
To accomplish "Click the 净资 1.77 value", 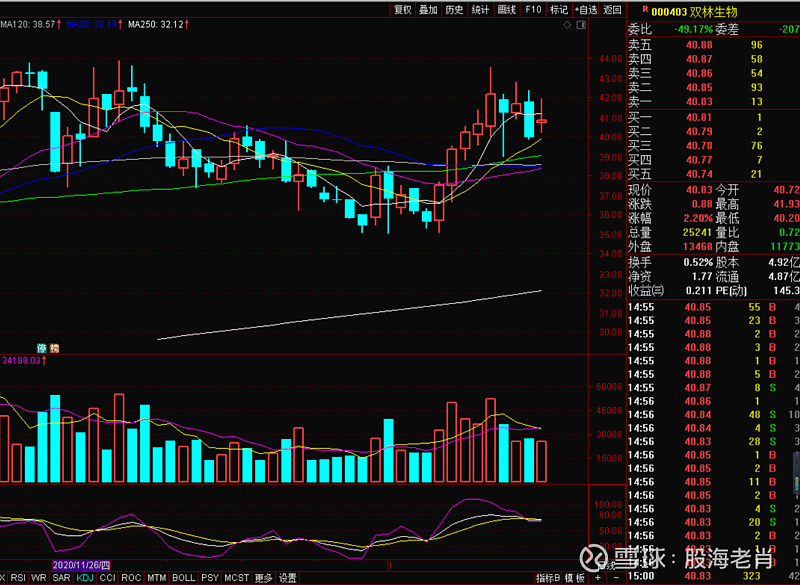I will tap(702, 277).
